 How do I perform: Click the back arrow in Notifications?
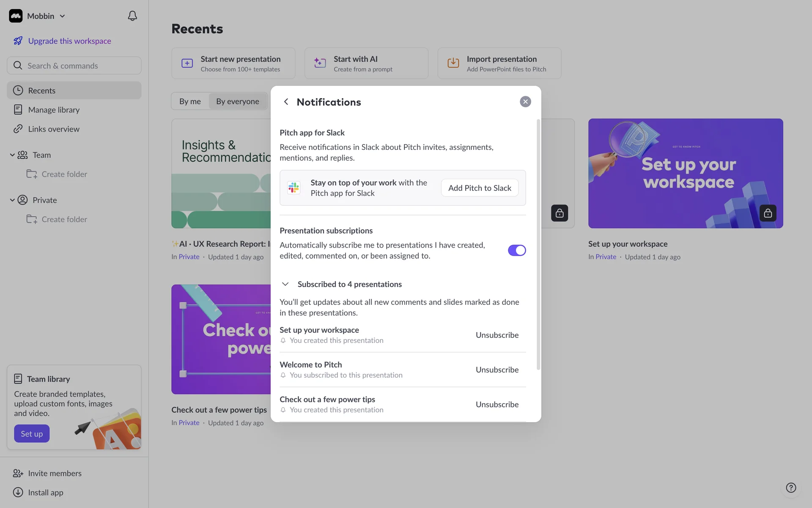[286, 102]
